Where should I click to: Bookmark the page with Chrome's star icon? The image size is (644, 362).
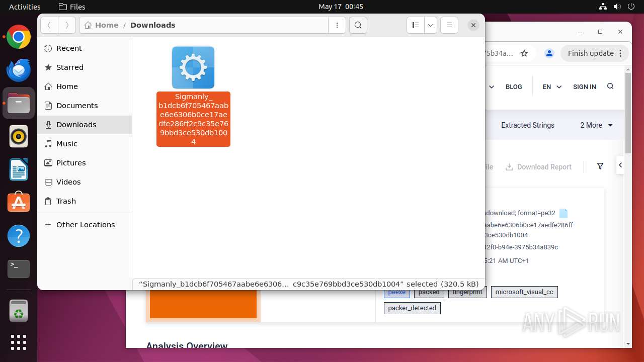524,53
